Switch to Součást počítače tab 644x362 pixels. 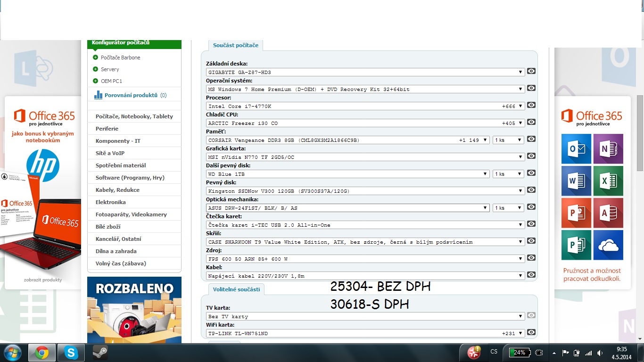tap(236, 45)
